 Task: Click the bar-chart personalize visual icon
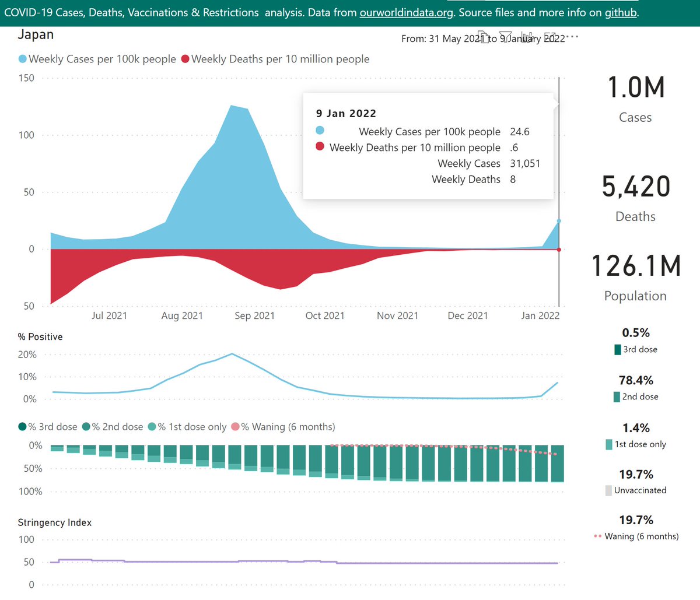(528, 37)
